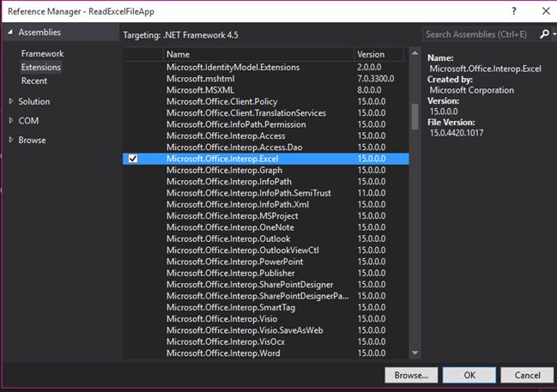Select the Microsoft.mshtml assembly
557x392 pixels.
[266, 78]
